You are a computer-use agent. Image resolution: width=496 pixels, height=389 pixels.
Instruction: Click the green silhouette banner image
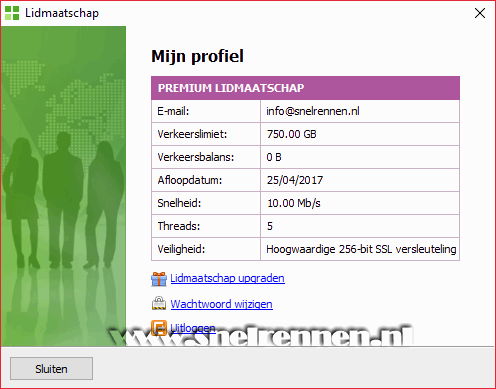point(63,186)
